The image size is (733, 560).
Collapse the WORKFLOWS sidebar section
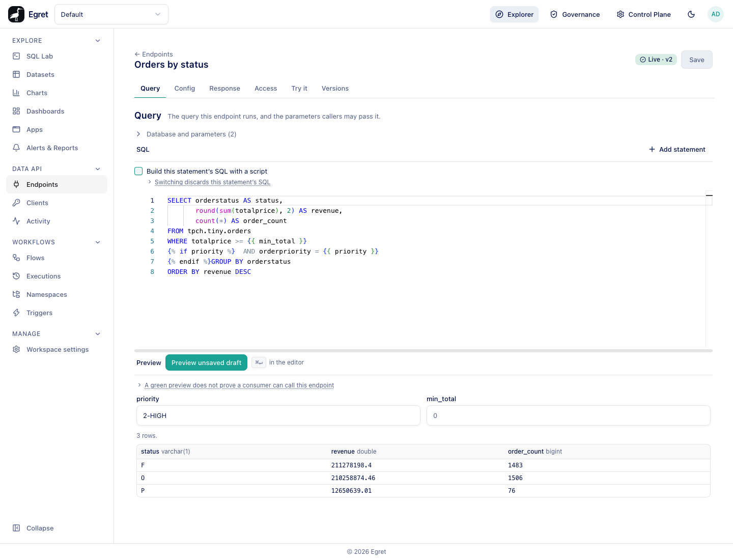pos(98,242)
